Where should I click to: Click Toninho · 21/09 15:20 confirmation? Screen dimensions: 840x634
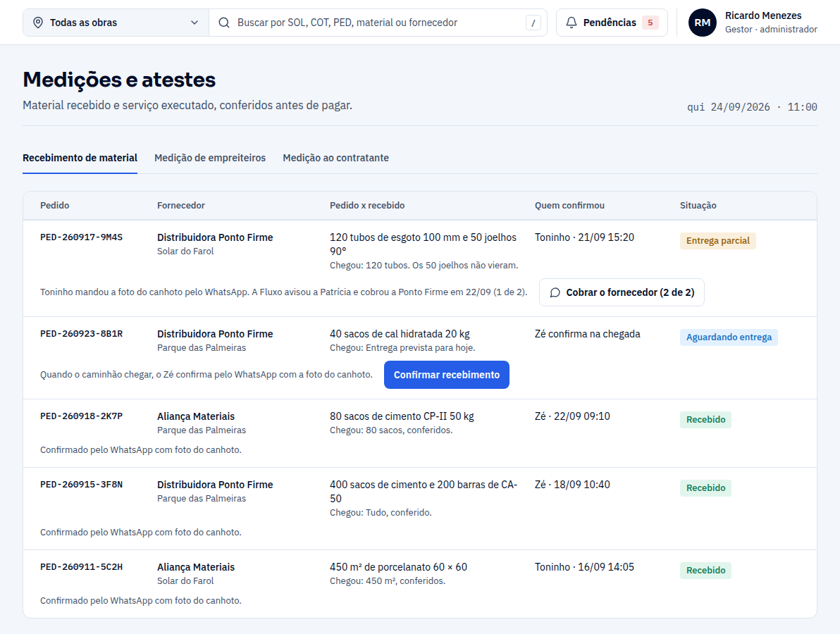click(584, 237)
